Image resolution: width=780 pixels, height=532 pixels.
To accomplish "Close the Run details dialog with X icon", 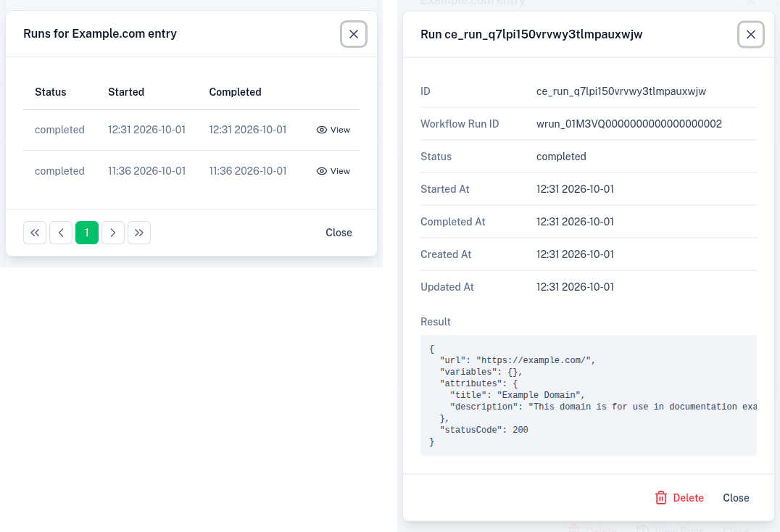I will coord(751,34).
